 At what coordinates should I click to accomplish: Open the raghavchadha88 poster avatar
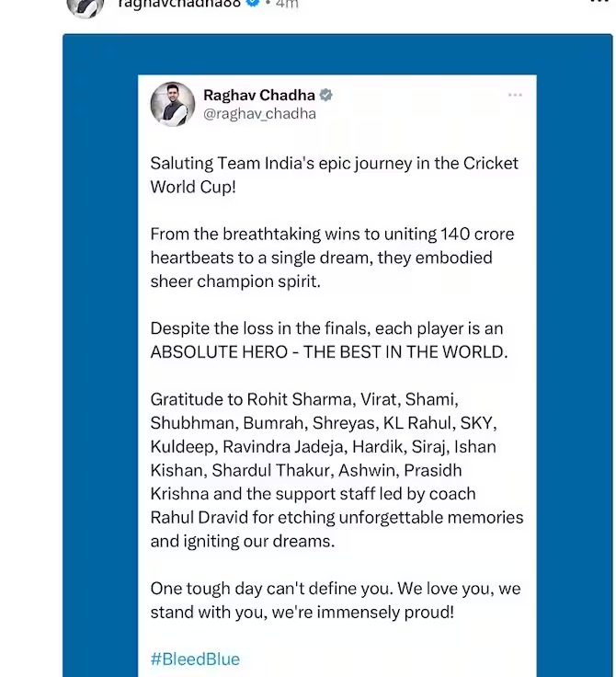tap(86, 6)
